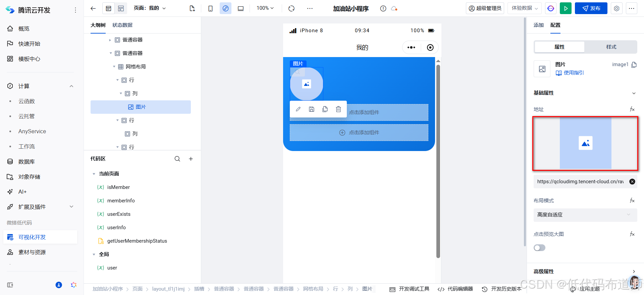Click the plus icon in 代码区
The height and width of the screenshot is (295, 644).
tap(191, 159)
